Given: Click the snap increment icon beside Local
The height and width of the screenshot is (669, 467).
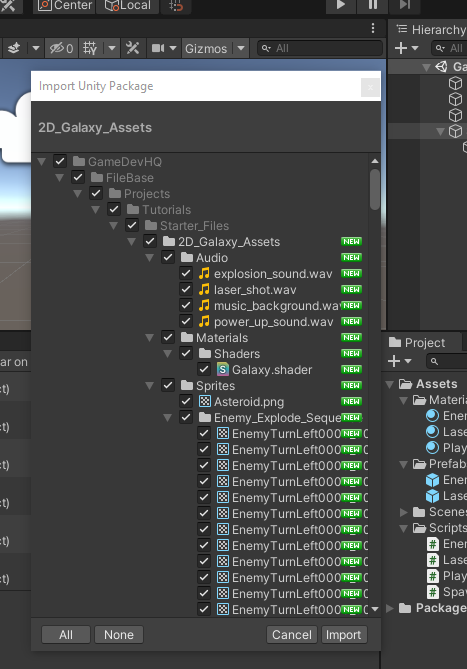Looking at the screenshot, I should coord(176,6).
